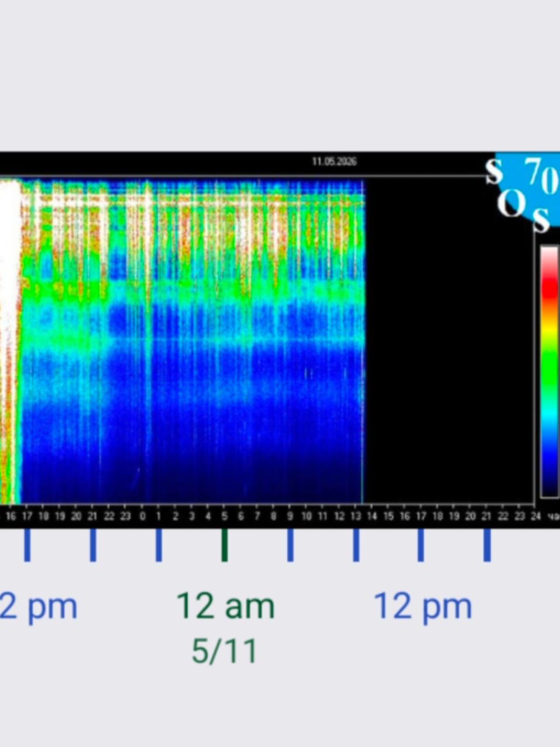Image resolution: width=560 pixels, height=747 pixels.
Task: Select the green tick above 12 am
Action: point(225,545)
